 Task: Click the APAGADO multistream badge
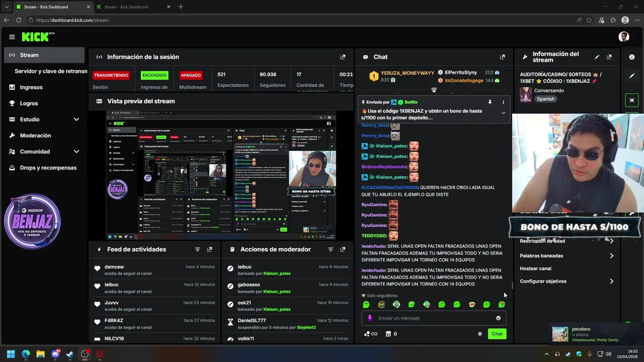191,75
